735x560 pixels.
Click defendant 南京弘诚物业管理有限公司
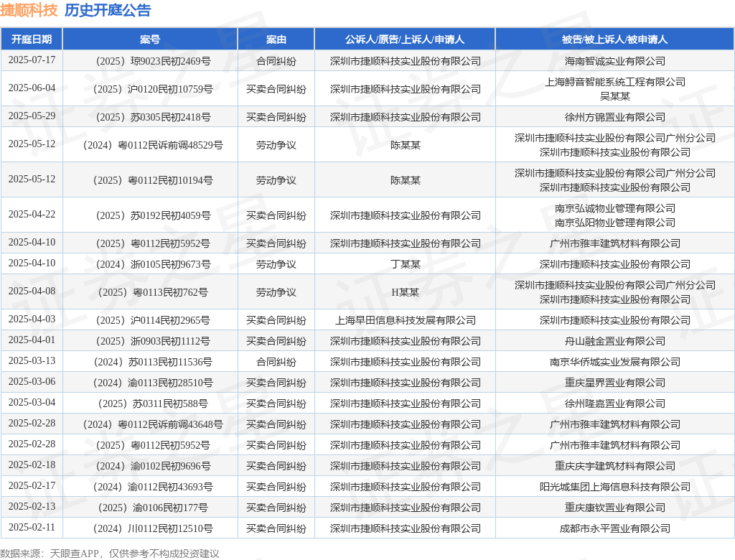tap(615, 208)
